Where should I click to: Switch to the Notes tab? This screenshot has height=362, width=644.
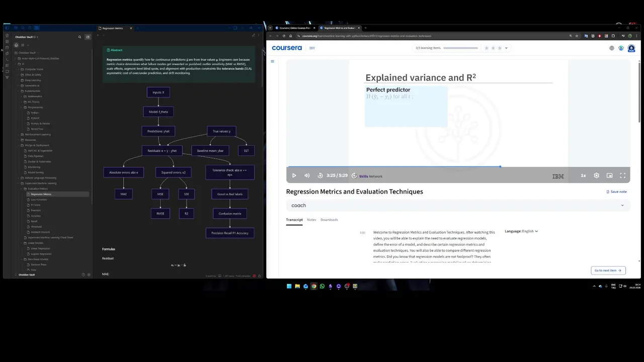(x=311, y=220)
